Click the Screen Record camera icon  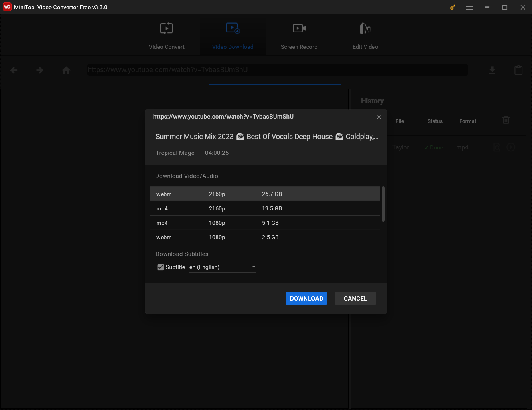tap(299, 28)
